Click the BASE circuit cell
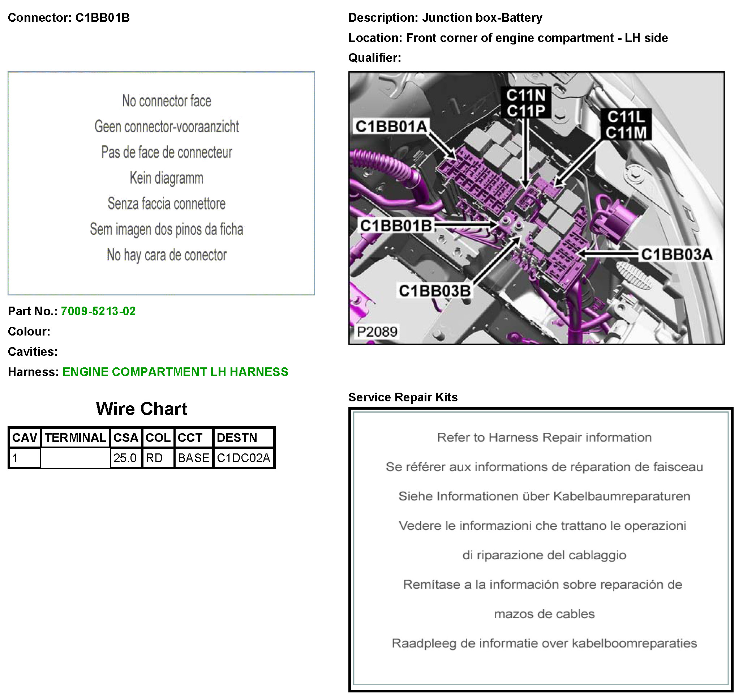This screenshot has height=700, width=743. [194, 458]
